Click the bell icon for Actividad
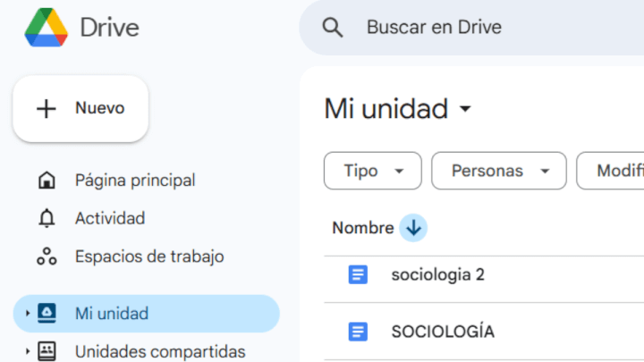 [x=47, y=218]
